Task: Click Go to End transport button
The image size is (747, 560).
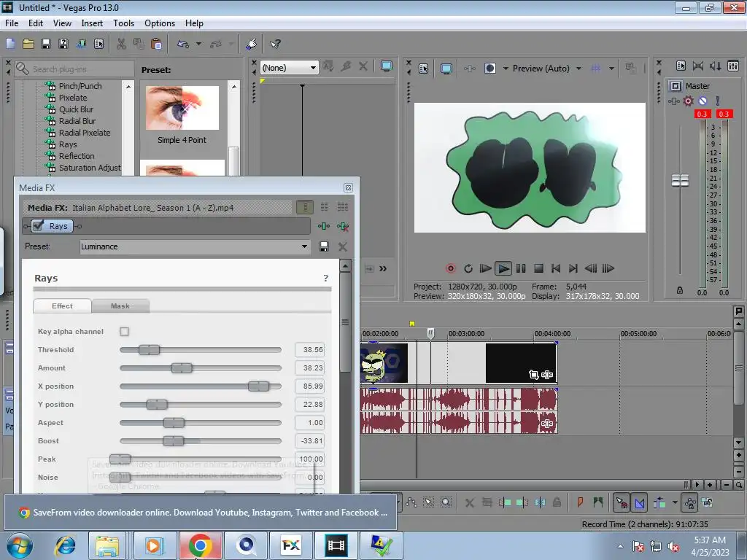Action: (573, 268)
